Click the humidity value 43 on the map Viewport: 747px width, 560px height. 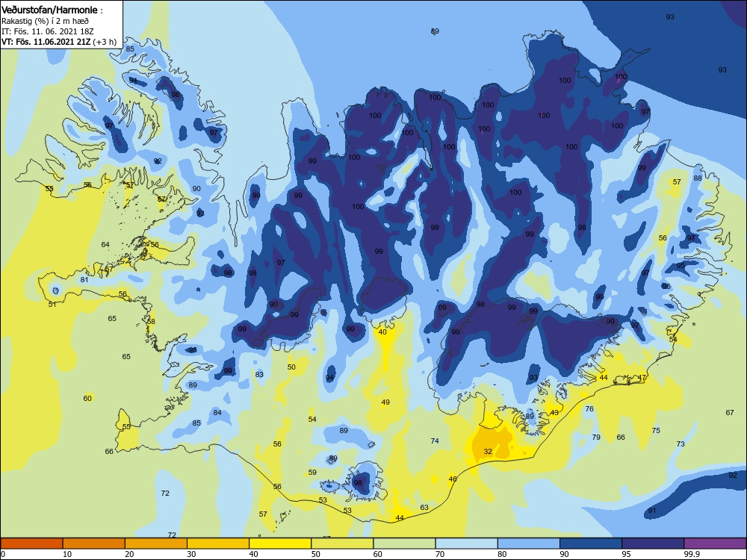pyautogui.click(x=554, y=413)
